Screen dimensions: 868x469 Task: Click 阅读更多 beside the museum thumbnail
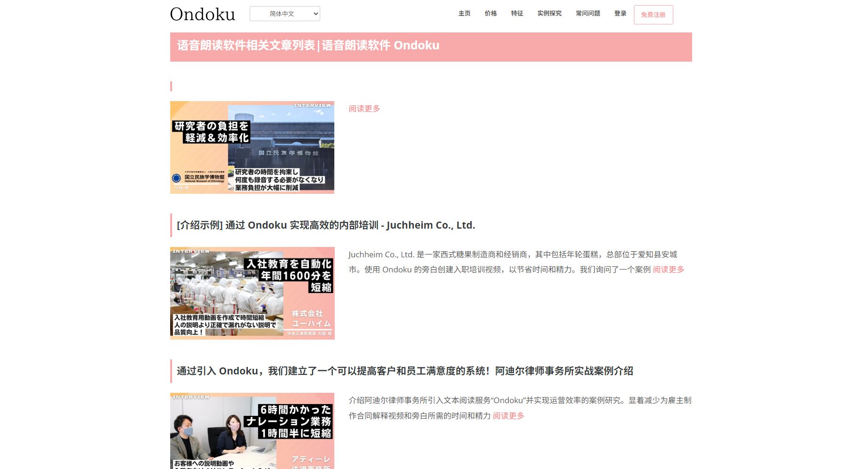coord(364,109)
